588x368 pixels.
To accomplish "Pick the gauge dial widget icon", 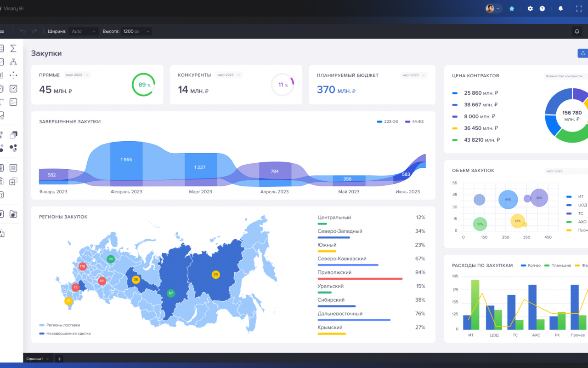I will click(13, 88).
